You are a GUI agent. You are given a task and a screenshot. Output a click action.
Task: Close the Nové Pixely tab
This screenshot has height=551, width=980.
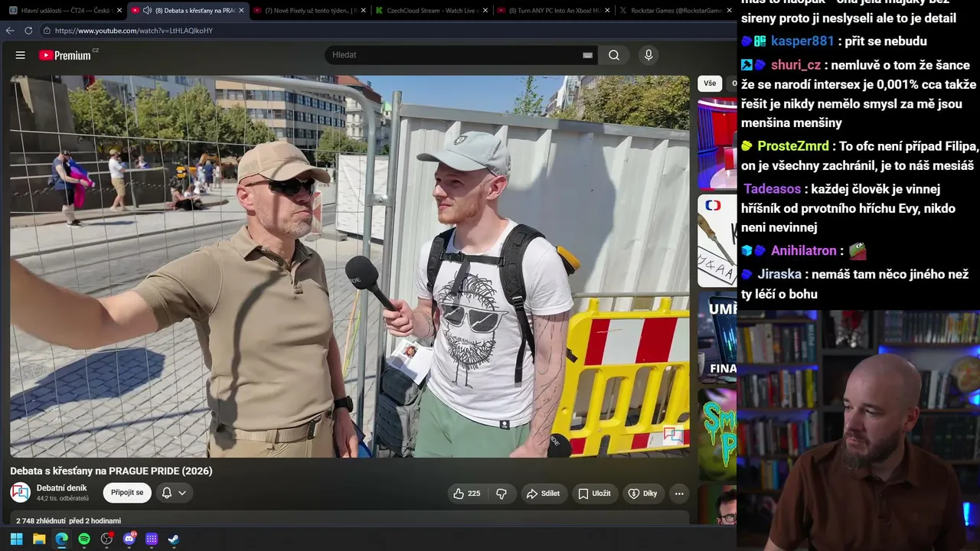364,11
